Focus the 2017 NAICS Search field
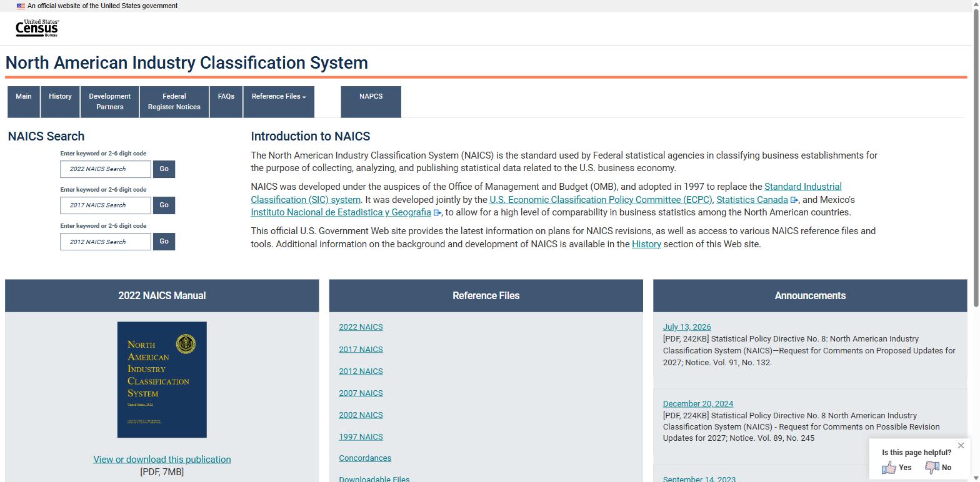 (106, 205)
